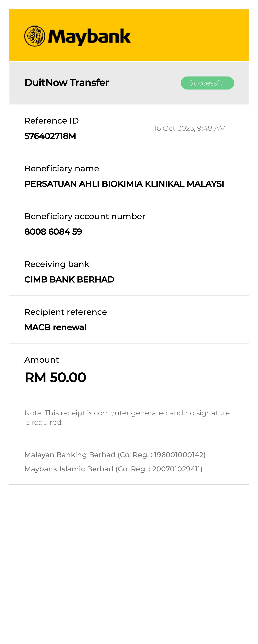Click the Receiving bank label
Screen dimensions: 258x644
(x=57, y=264)
